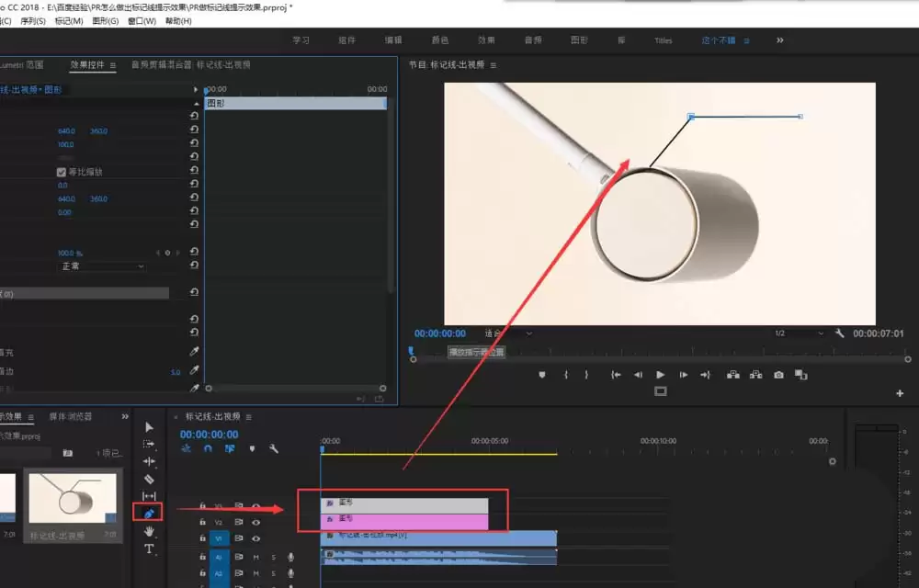
Task: Mute audio track A1
Action: coord(255,557)
